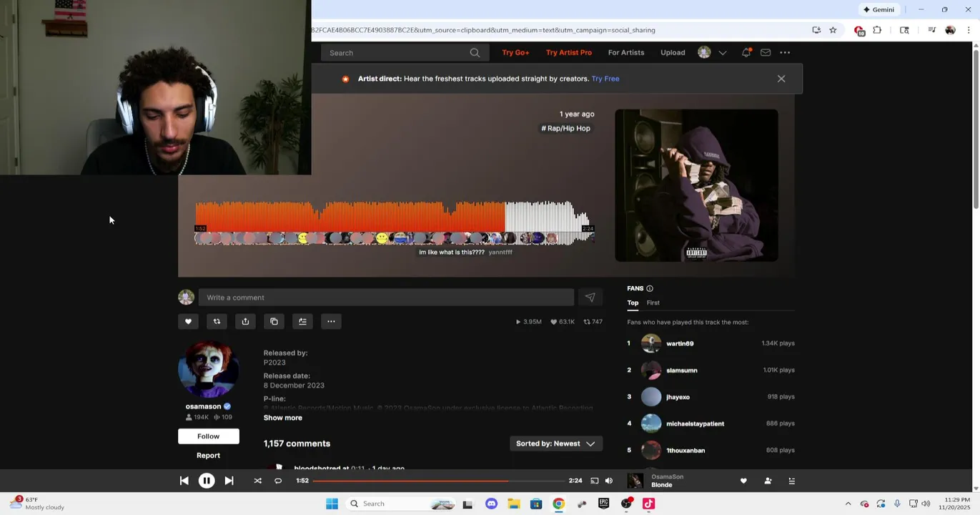Click the unplayed white waveform section
The width and height of the screenshot is (980, 515).
pos(548,217)
